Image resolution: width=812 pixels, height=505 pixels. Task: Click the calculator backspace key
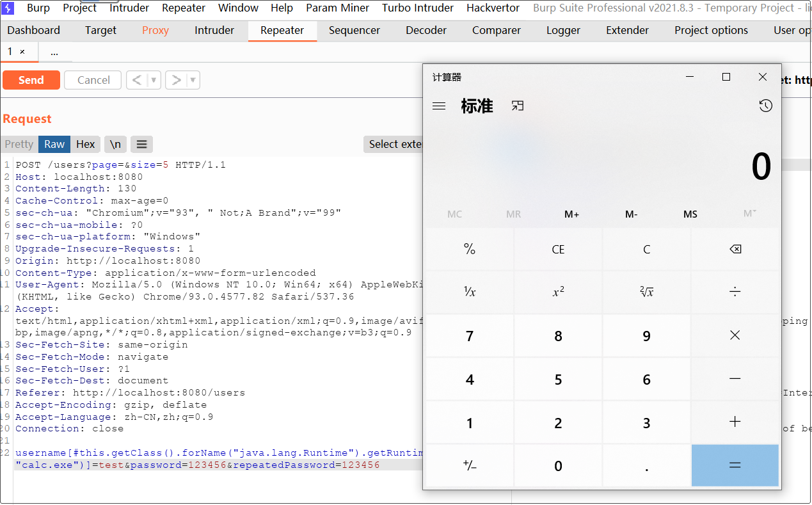pos(735,250)
